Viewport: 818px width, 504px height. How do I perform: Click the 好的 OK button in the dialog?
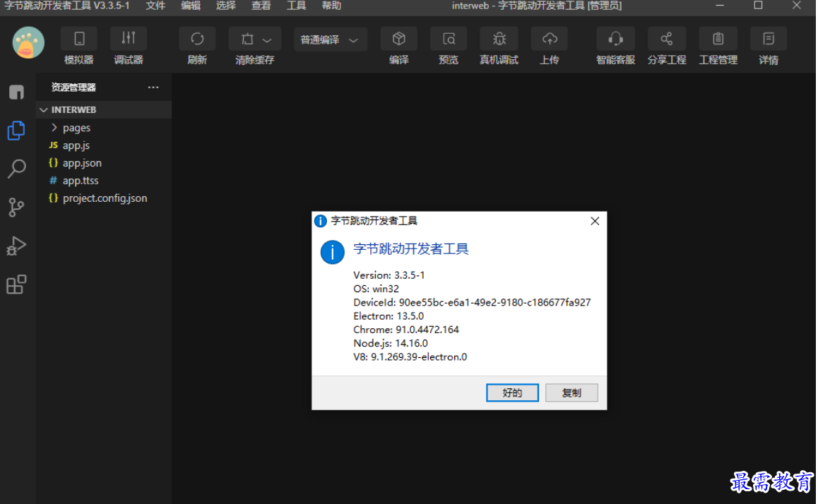pyautogui.click(x=512, y=393)
